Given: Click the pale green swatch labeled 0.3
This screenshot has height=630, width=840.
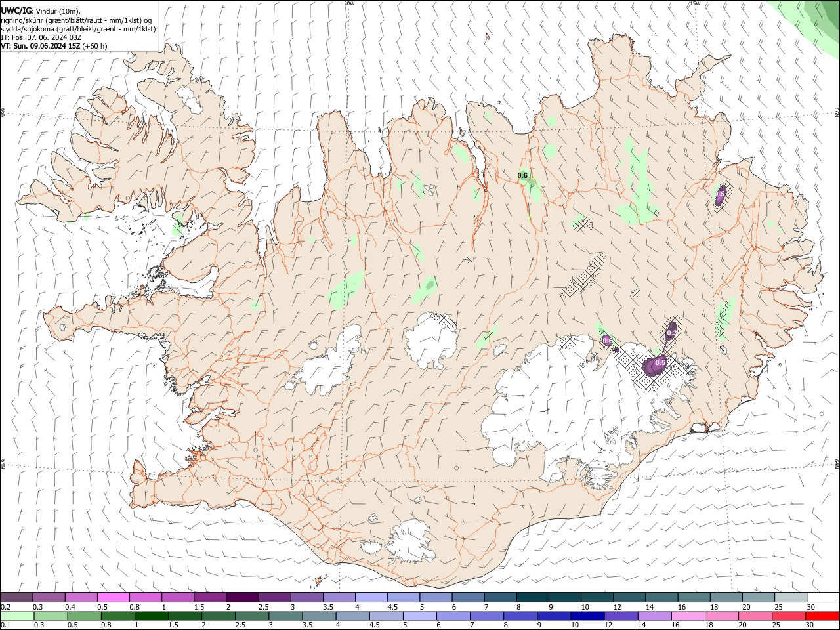Looking at the screenshot, I should coord(50,616).
